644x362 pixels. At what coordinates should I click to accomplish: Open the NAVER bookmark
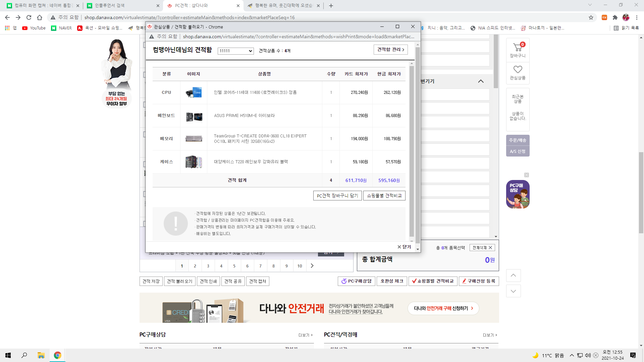[x=61, y=28]
